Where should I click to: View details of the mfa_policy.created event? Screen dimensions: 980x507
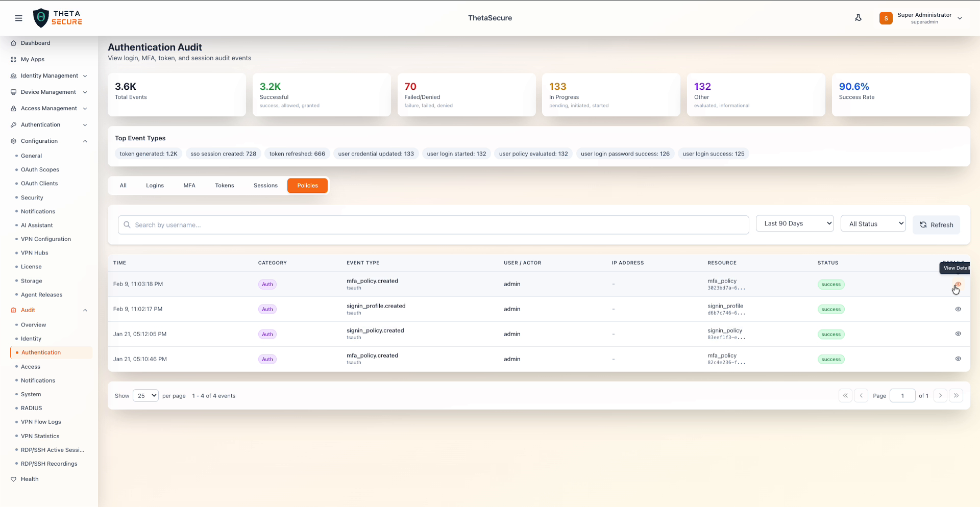(x=958, y=284)
